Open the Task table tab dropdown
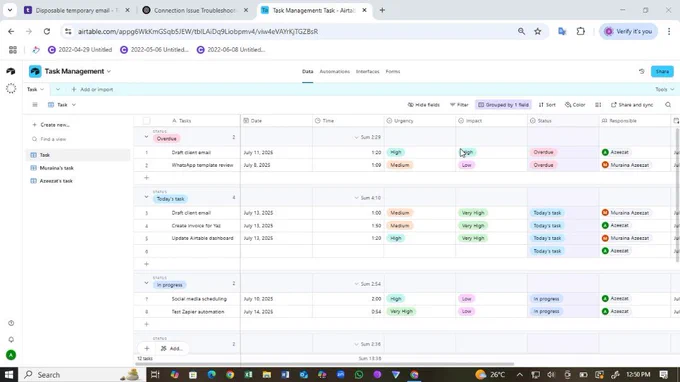Viewport: 680px width, 382px height. tap(42, 89)
